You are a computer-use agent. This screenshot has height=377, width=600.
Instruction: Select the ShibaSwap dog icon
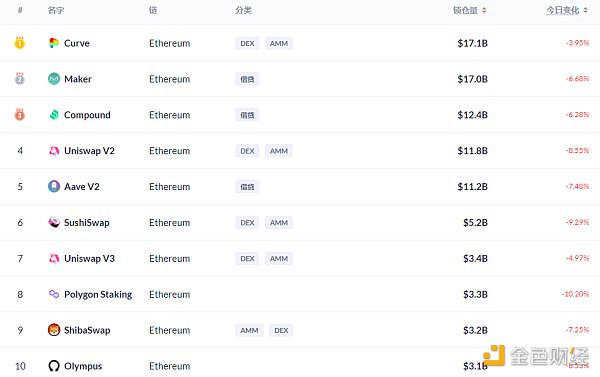pos(54,330)
